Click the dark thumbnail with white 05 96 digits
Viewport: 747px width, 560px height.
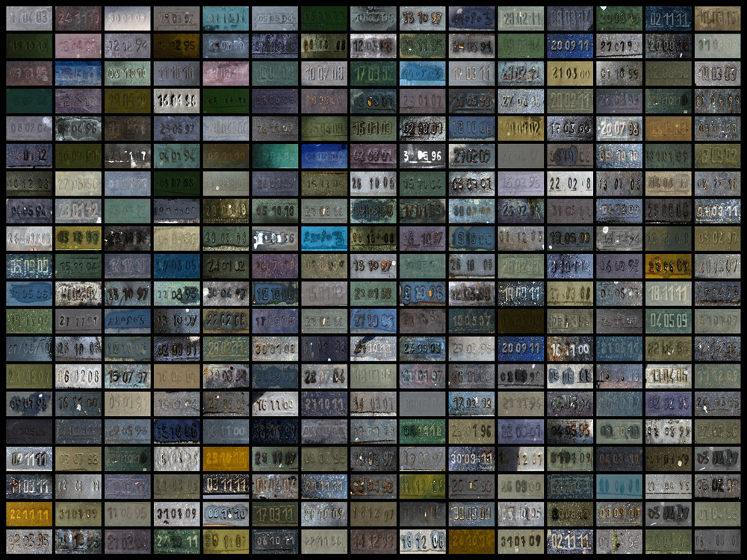click(422, 156)
